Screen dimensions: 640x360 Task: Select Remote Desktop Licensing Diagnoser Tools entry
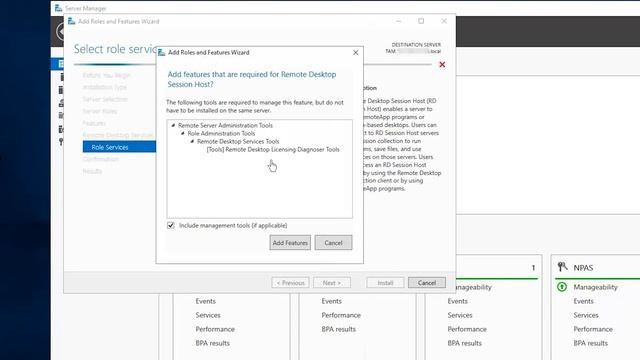tap(273, 149)
